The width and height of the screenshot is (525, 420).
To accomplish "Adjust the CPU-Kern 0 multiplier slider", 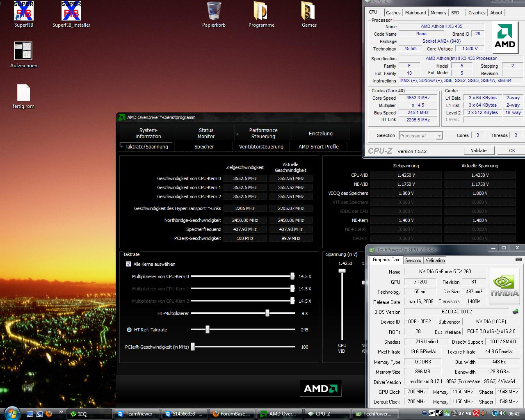I will (292, 276).
